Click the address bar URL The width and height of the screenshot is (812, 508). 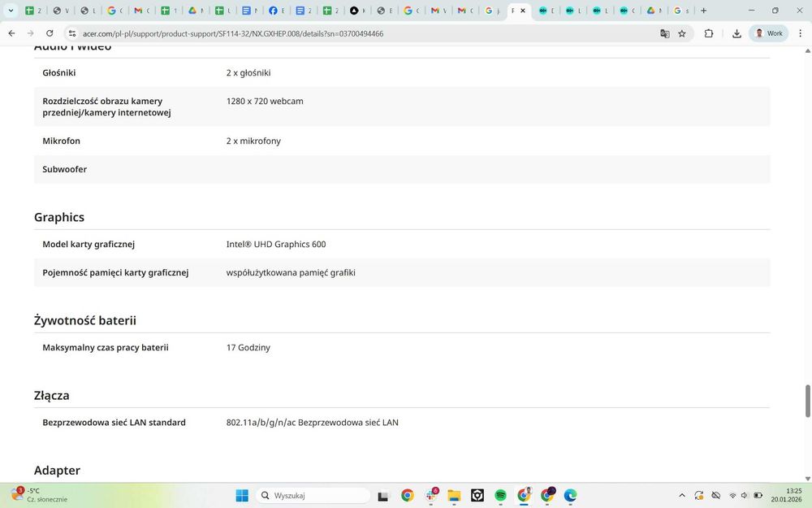click(233, 33)
